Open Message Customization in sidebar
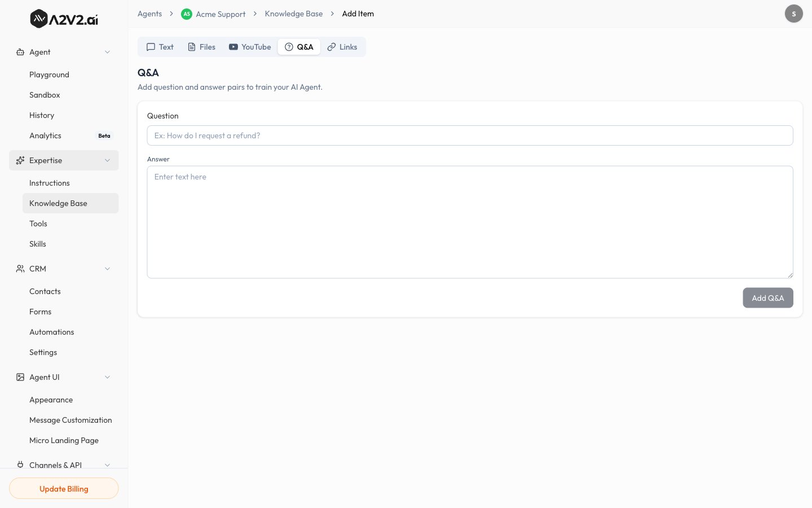812x508 pixels. click(70, 420)
